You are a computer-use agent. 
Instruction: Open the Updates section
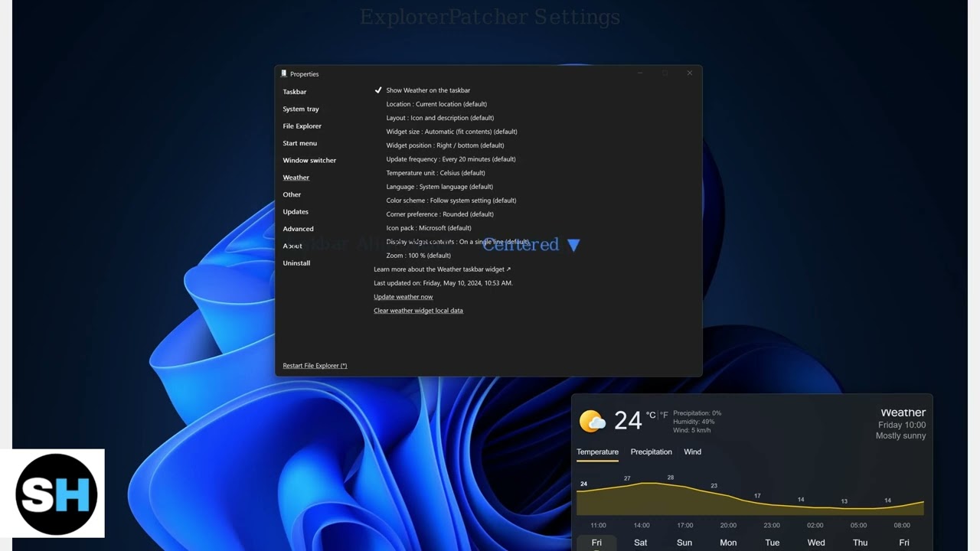(x=296, y=212)
